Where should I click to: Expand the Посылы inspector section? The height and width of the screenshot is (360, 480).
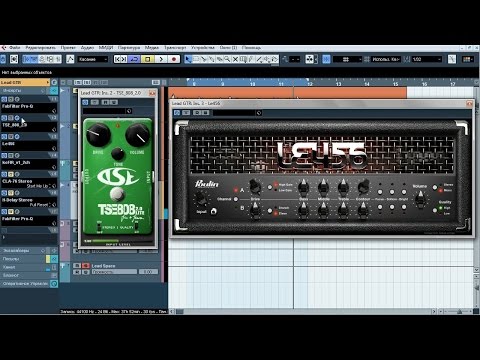29,259
